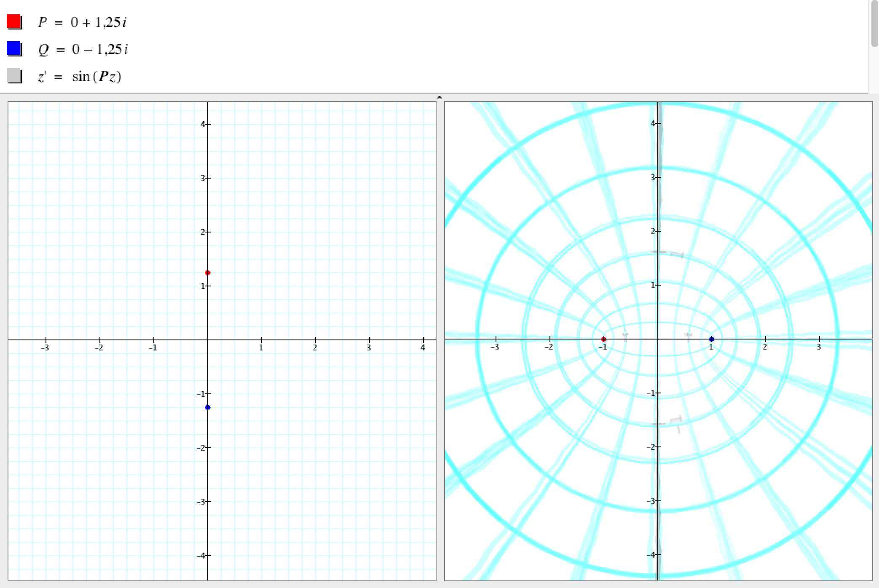Click the origin of the right transformed plane
Screen dimensions: 879x588
coord(658,339)
